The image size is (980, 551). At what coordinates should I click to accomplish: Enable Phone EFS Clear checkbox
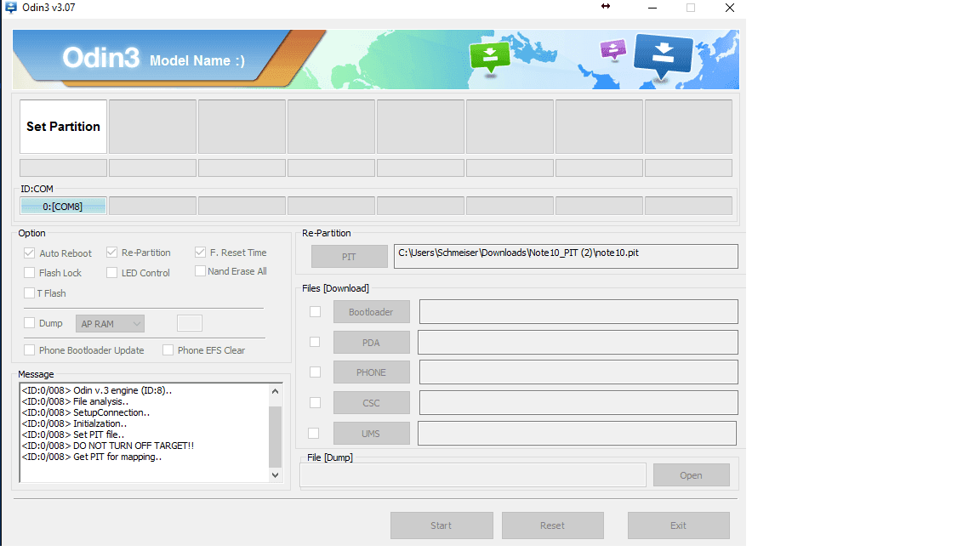tap(168, 349)
